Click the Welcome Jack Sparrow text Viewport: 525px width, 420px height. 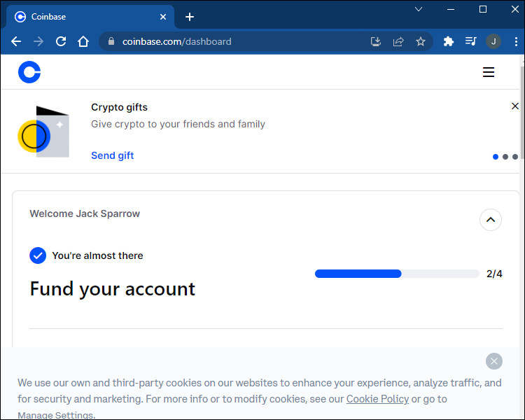pos(85,213)
